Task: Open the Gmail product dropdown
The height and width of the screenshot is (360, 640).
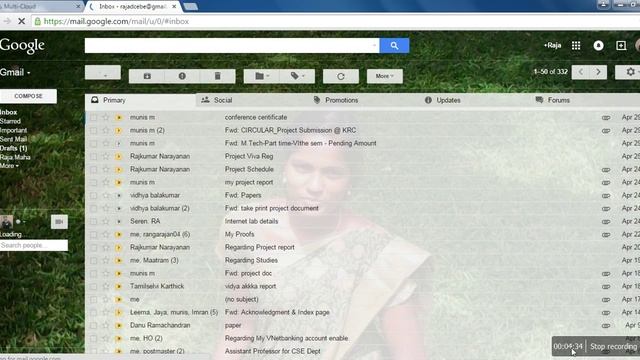Action: (x=15, y=72)
